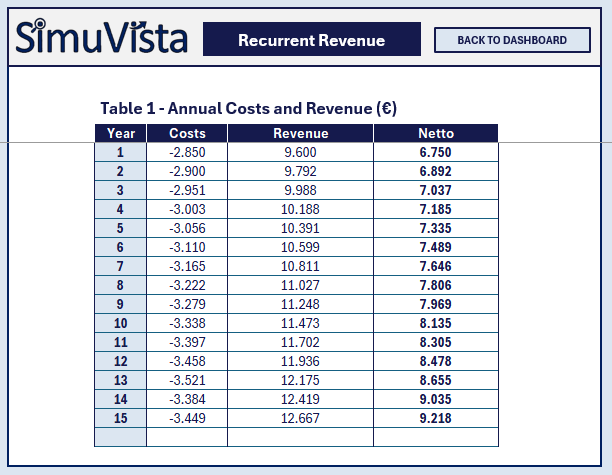Select the empty Year cell below row 15
The height and width of the screenshot is (475, 612).
120,437
